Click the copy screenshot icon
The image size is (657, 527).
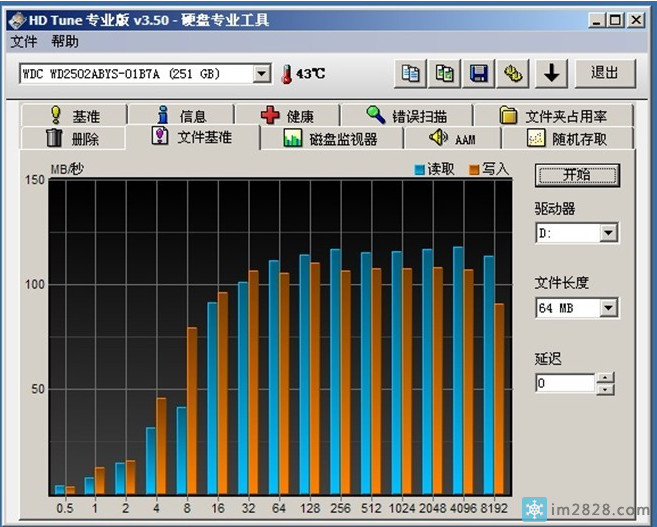pyautogui.click(x=445, y=73)
